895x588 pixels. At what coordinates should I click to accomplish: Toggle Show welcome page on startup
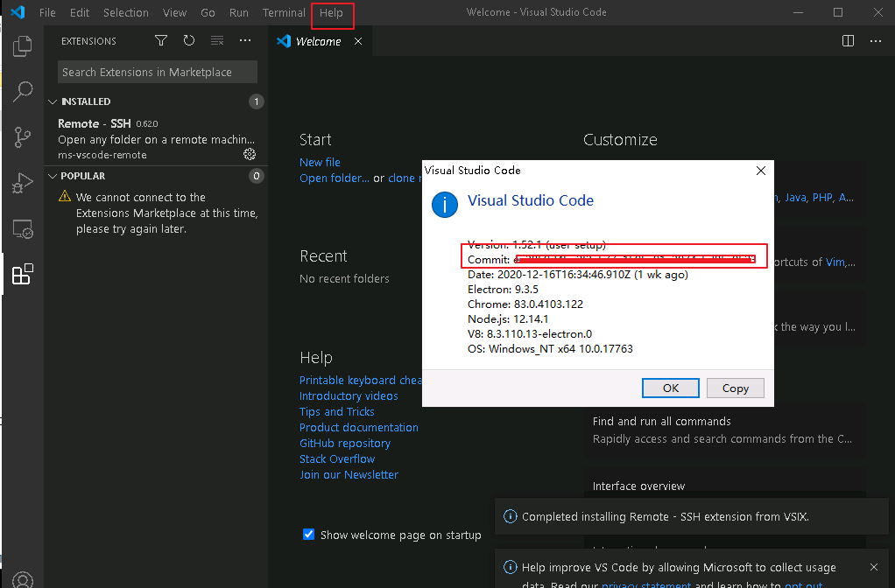tap(308, 535)
